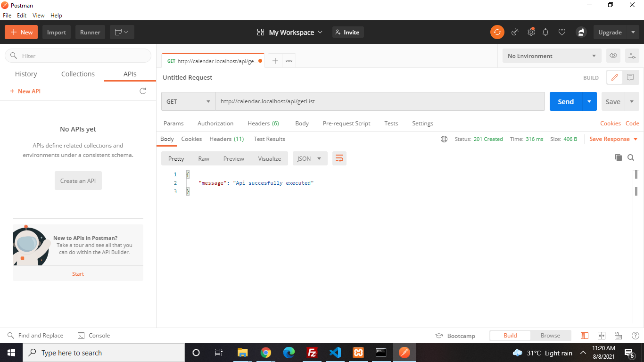This screenshot has width=644, height=362.
Task: Toggle the two-pane layout view
Action: (x=601, y=336)
